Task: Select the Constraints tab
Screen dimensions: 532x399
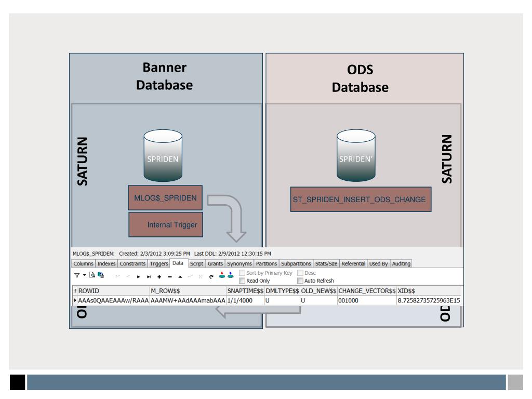Action: click(132, 263)
